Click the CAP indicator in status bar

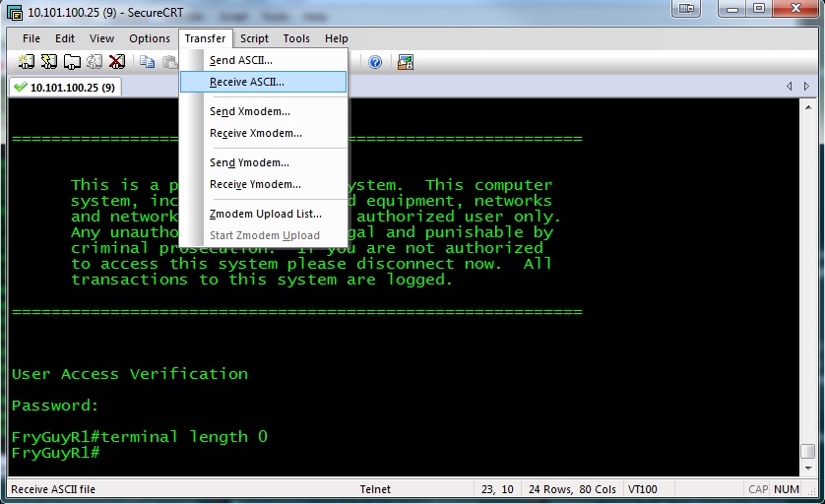click(758, 489)
